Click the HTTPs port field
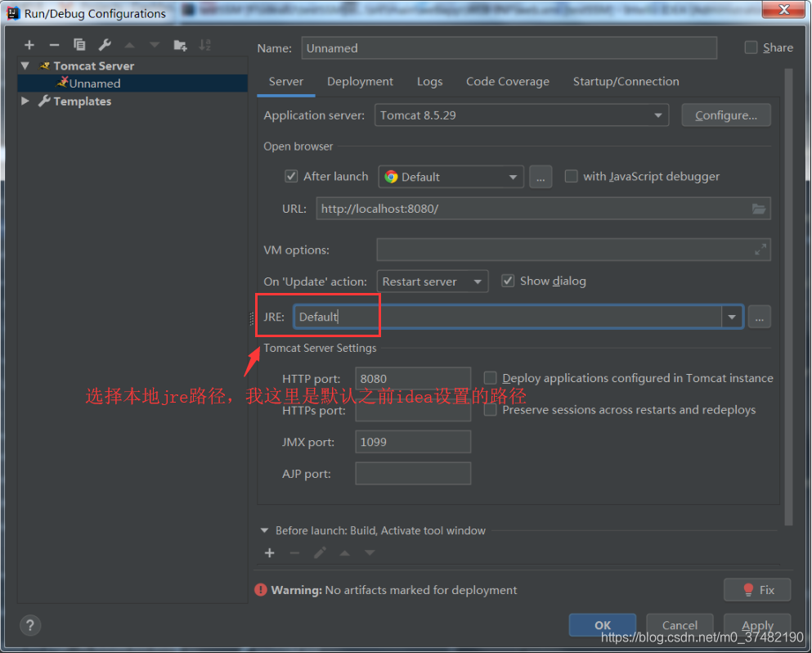Screen dimensions: 812x653 click(413, 411)
